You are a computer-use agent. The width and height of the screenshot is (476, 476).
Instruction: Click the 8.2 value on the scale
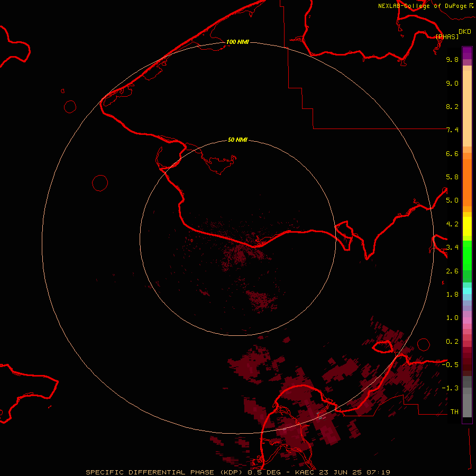[452, 106]
